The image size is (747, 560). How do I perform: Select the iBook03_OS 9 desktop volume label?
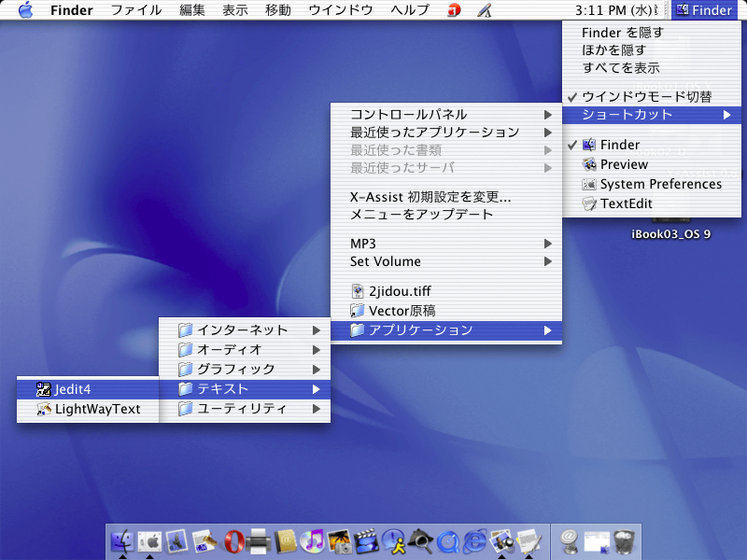[x=670, y=234]
